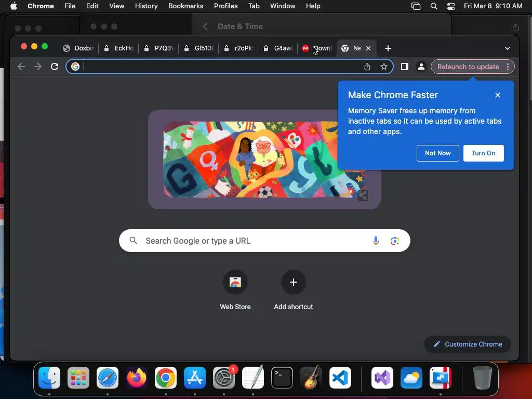Open the History menu

pyautogui.click(x=146, y=6)
